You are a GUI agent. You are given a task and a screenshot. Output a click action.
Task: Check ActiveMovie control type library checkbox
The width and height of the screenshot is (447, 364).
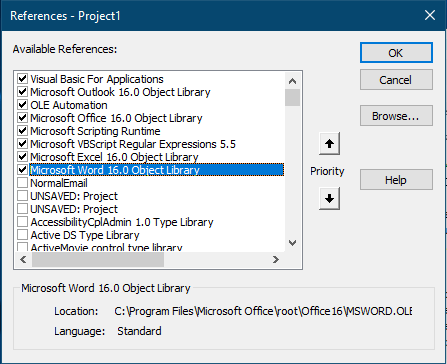(x=22, y=247)
